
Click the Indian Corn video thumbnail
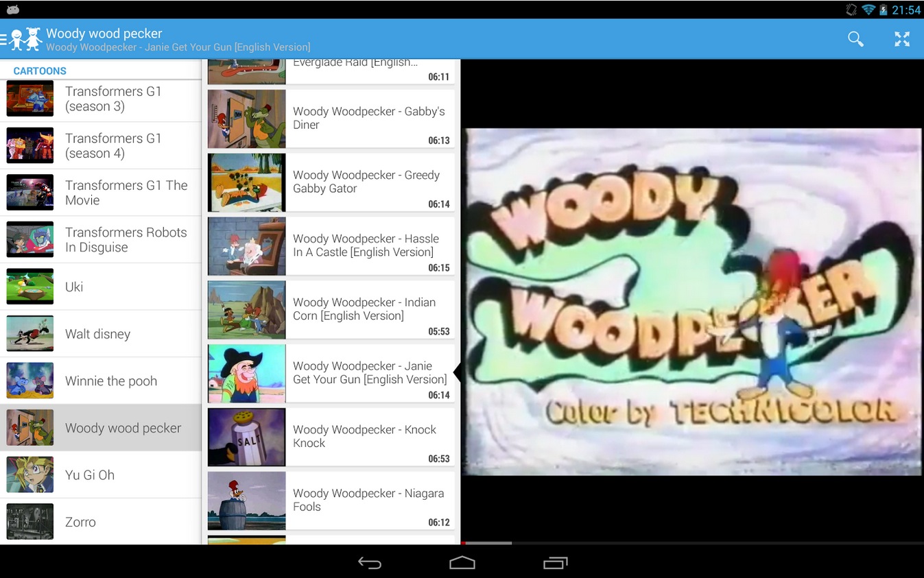click(246, 310)
